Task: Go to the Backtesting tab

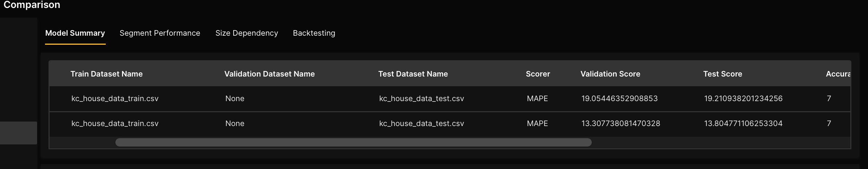Action: (x=314, y=33)
